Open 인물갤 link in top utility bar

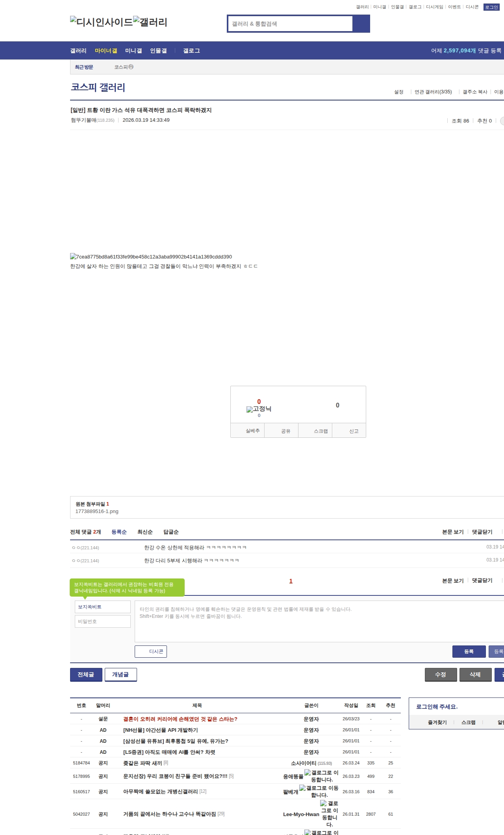[397, 7]
